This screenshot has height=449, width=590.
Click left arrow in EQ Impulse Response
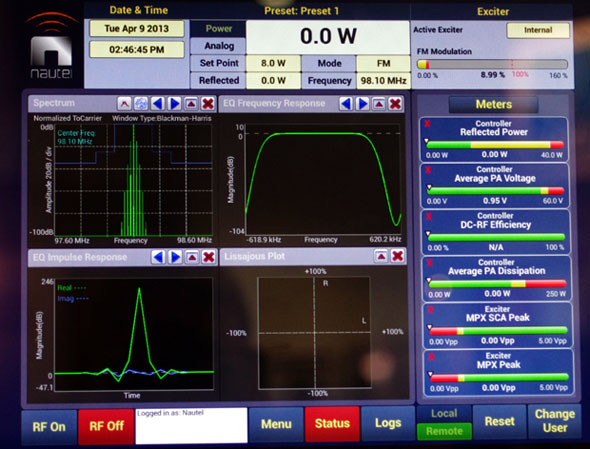[x=158, y=257]
